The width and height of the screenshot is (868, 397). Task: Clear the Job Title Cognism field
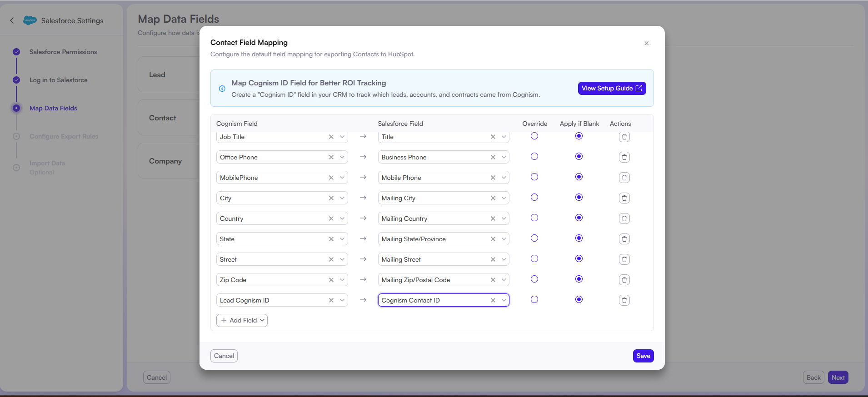tap(331, 137)
